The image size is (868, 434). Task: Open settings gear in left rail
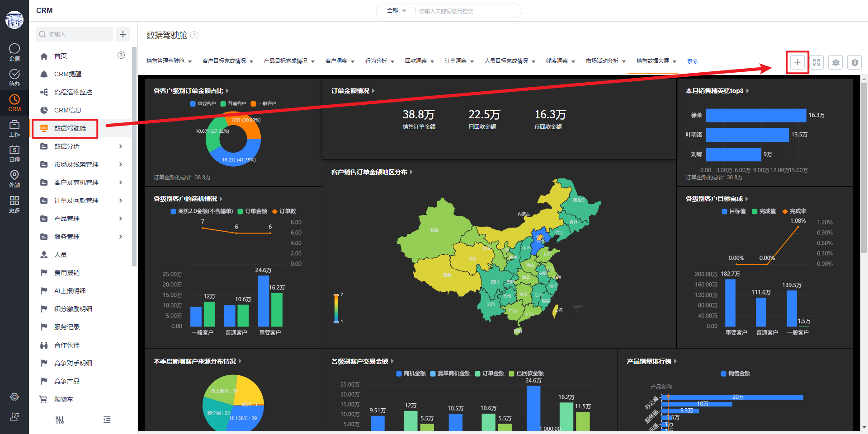[14, 397]
